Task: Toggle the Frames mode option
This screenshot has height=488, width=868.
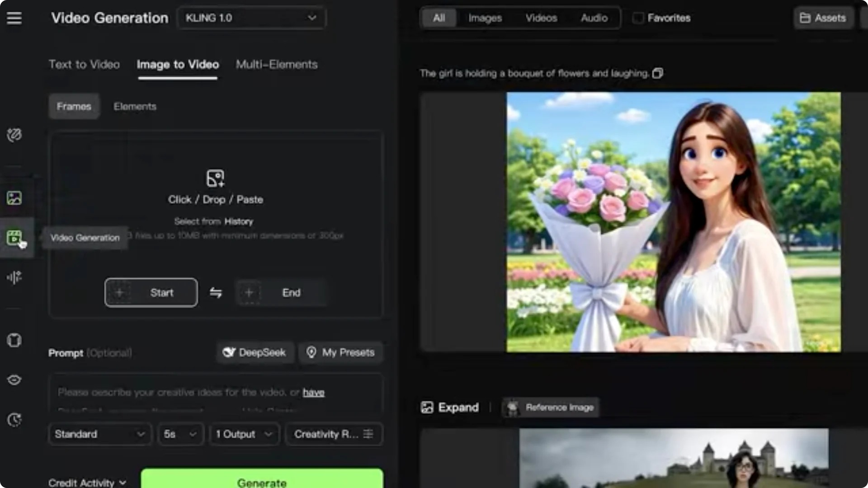Action: (x=74, y=106)
